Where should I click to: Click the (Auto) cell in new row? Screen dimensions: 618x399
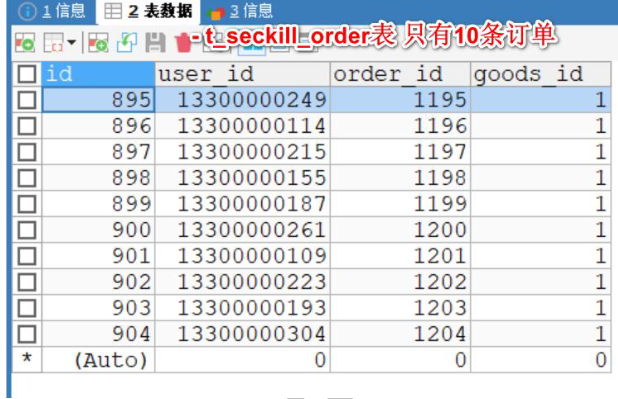click(x=98, y=360)
